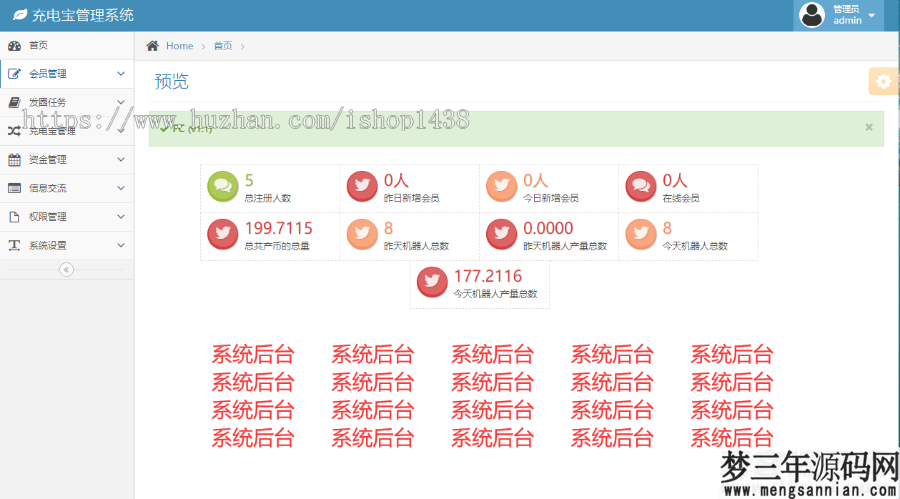Follow the Home breadcrumb link
The width and height of the screenshot is (900, 499).
180,46
